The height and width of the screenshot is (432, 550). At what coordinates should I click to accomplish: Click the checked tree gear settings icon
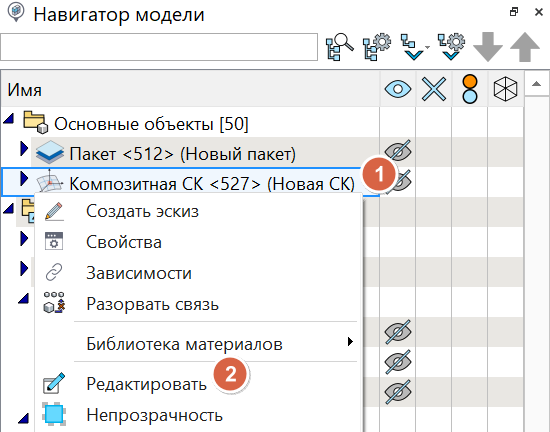[451, 47]
